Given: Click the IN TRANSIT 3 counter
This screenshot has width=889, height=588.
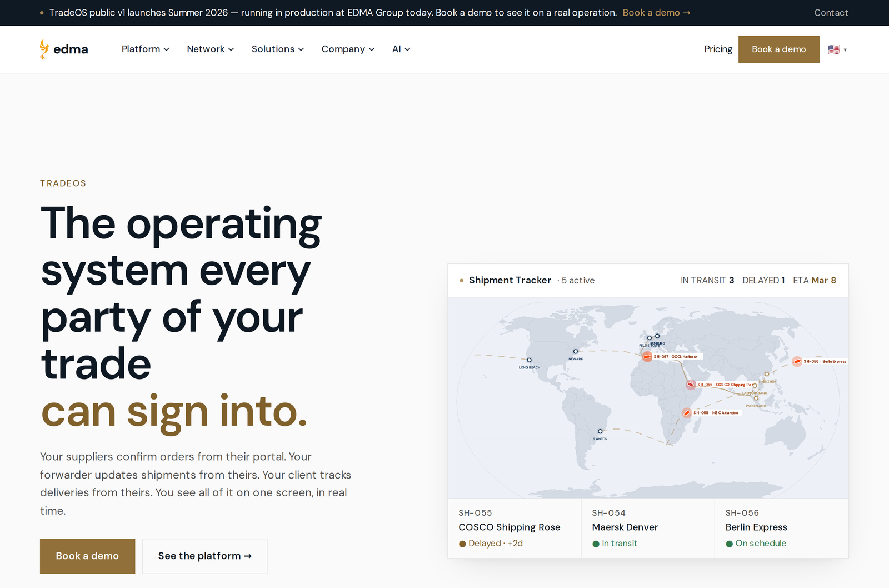Looking at the screenshot, I should click(707, 281).
